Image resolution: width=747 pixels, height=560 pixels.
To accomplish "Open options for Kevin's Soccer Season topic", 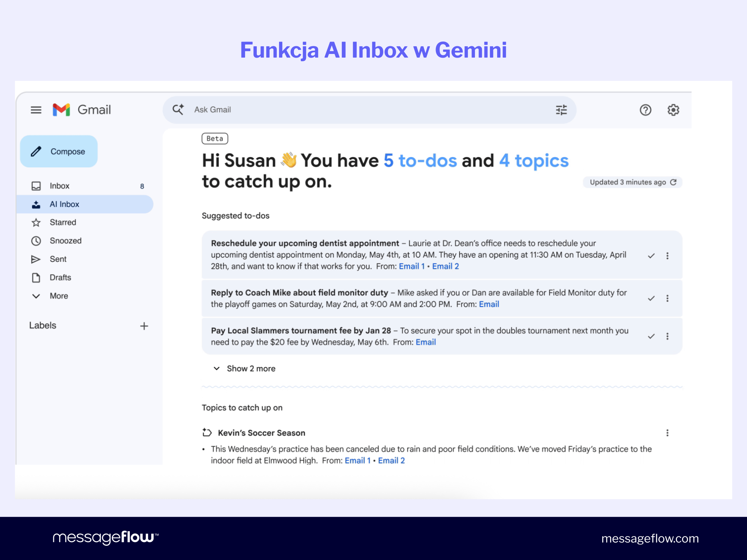I will coord(667,433).
